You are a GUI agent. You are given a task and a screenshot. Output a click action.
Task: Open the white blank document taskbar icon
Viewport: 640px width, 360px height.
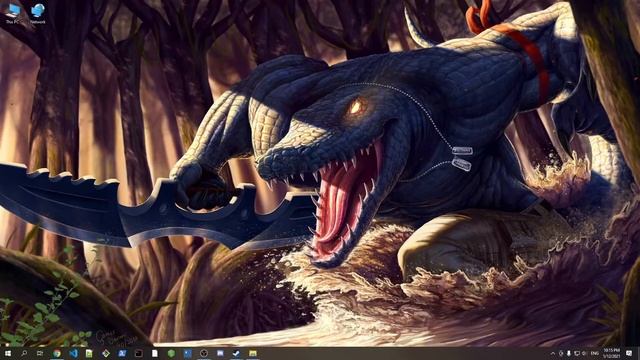click(x=155, y=353)
